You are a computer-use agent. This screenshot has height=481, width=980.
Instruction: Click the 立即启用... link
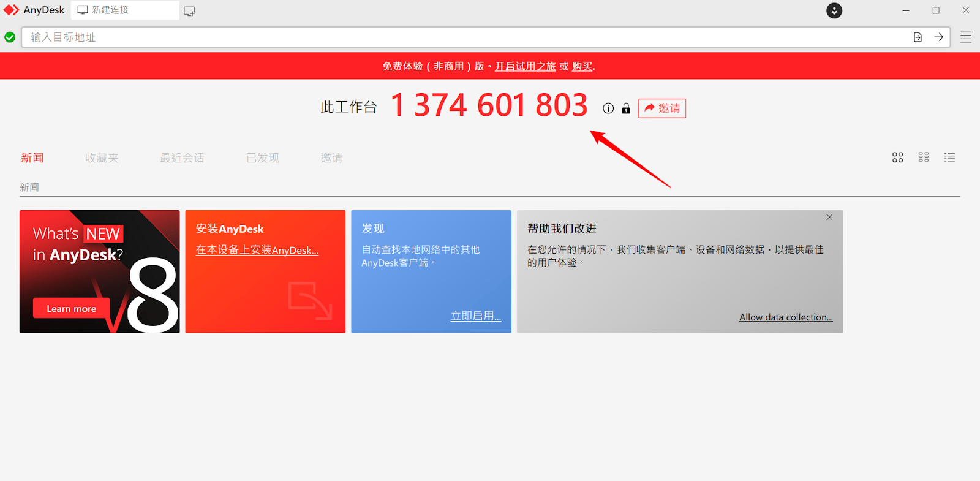click(476, 316)
